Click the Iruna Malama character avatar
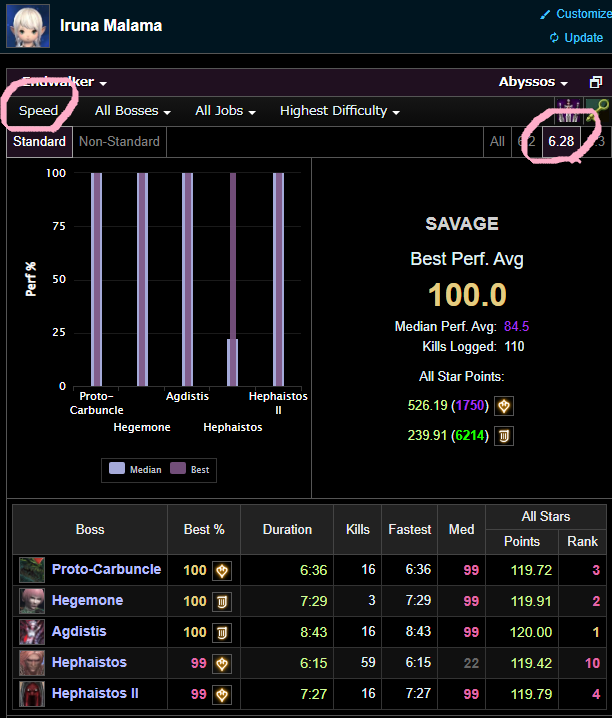 (x=28, y=26)
